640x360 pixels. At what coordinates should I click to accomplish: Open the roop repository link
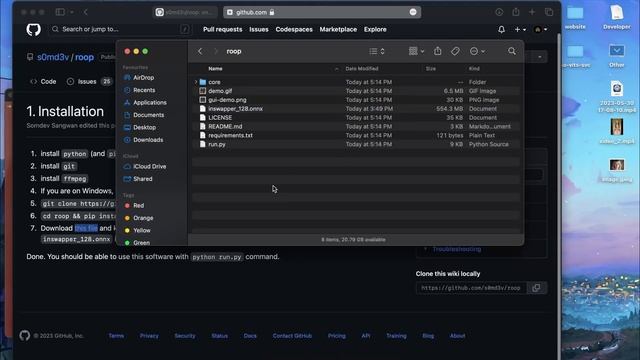click(x=84, y=57)
